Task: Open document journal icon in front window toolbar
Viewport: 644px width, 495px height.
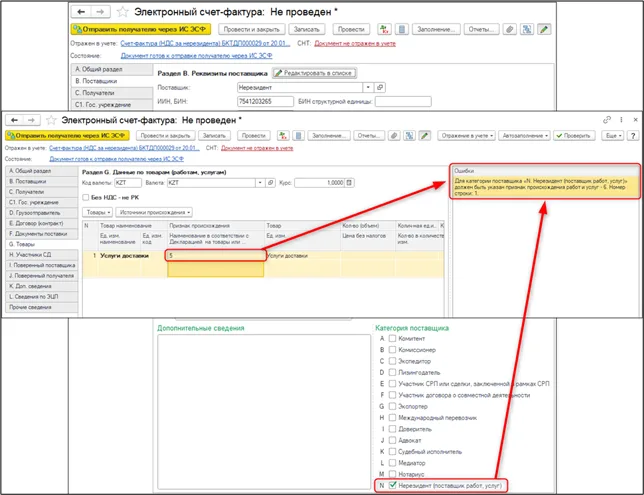Action: click(x=299, y=136)
